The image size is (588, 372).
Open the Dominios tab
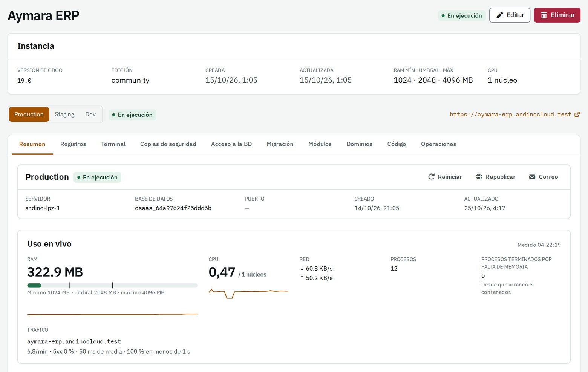click(360, 144)
